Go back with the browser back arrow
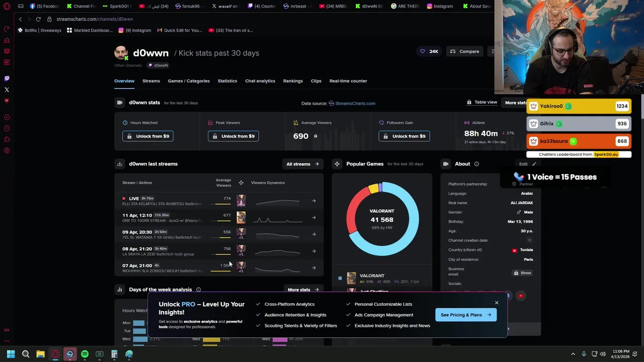The width and height of the screenshot is (644, 362). [x=20, y=19]
